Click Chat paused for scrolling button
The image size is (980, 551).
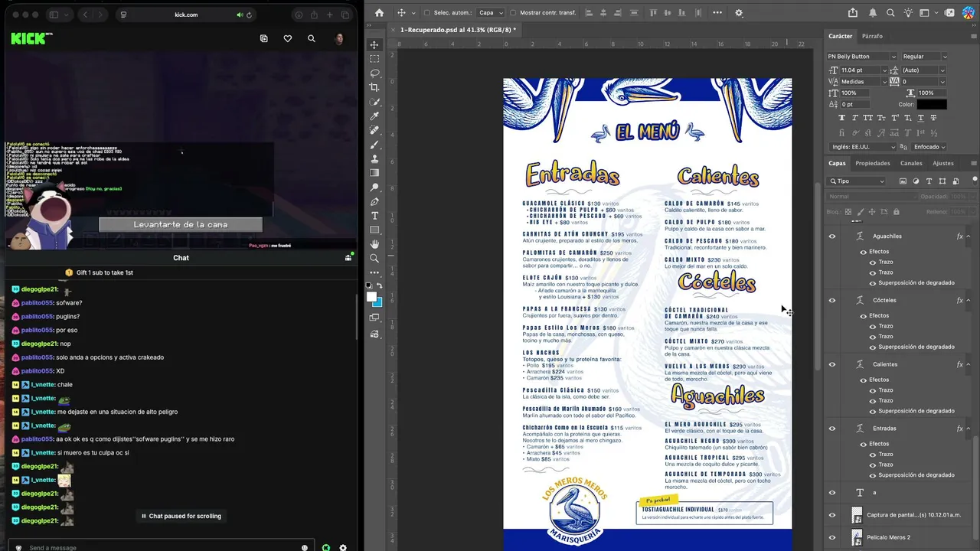[x=181, y=516]
